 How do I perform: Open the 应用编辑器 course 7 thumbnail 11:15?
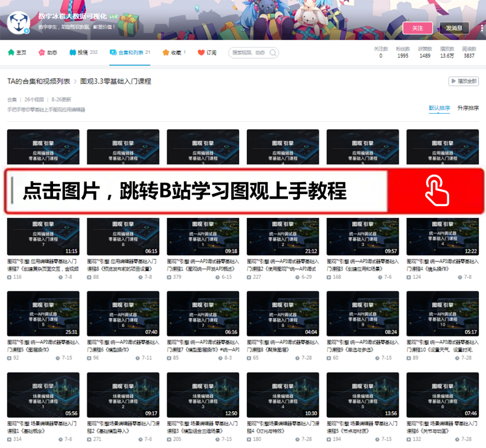[43, 236]
